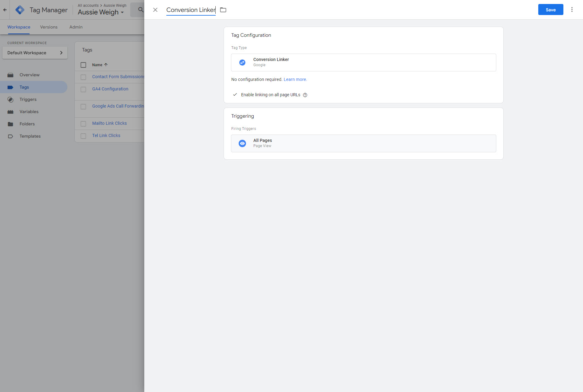This screenshot has width=583, height=392.
Task: Click the Conversion Linker tag type icon
Action: pyautogui.click(x=242, y=63)
